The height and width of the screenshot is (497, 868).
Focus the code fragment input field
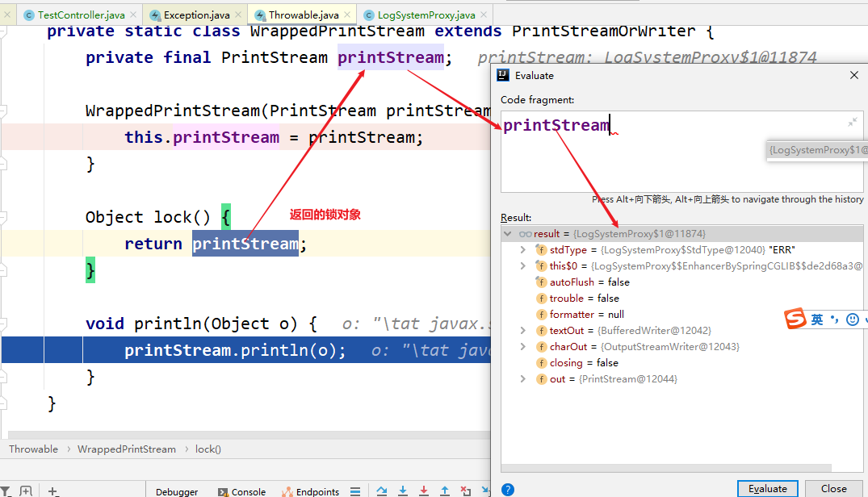tap(681, 152)
